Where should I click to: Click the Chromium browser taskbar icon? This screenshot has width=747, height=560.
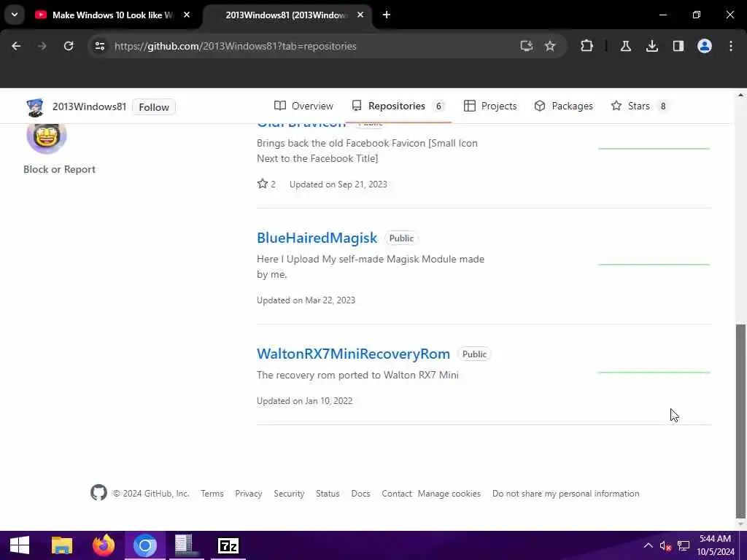coord(145,545)
